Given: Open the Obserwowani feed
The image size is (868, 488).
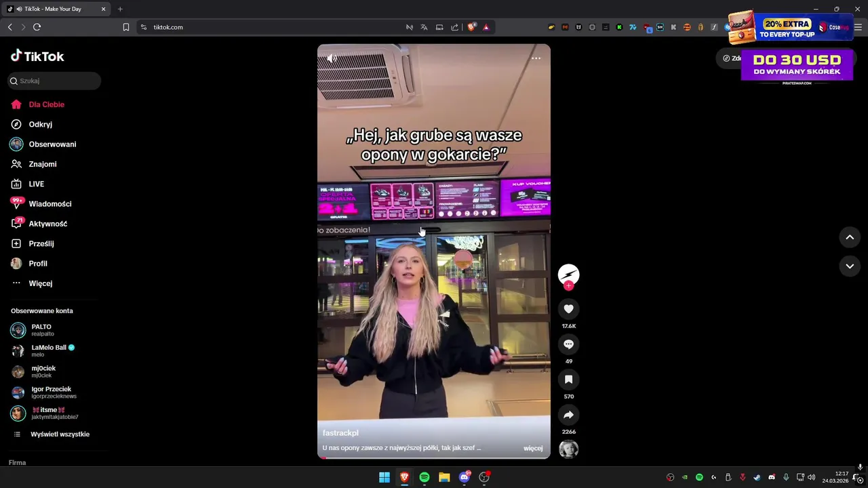Looking at the screenshot, I should tap(54, 144).
